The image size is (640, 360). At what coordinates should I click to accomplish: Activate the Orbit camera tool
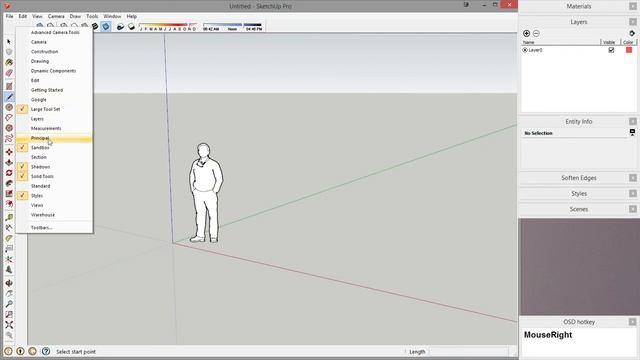click(x=9, y=283)
